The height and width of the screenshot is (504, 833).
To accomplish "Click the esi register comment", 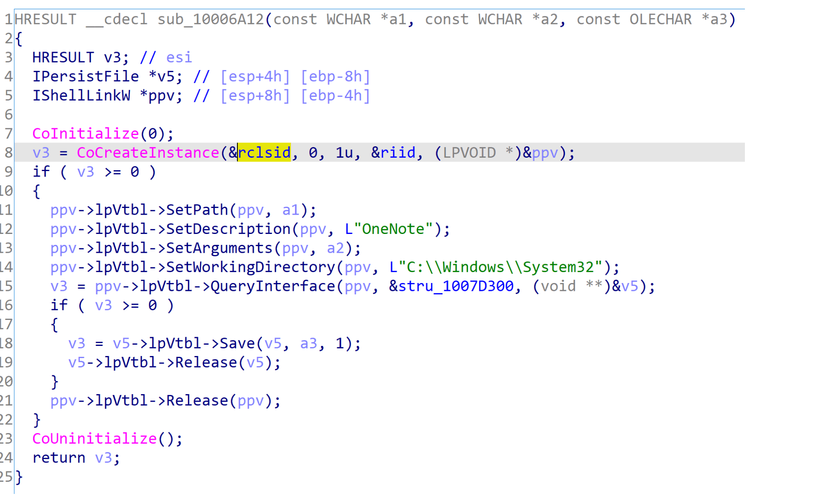I will pos(179,57).
